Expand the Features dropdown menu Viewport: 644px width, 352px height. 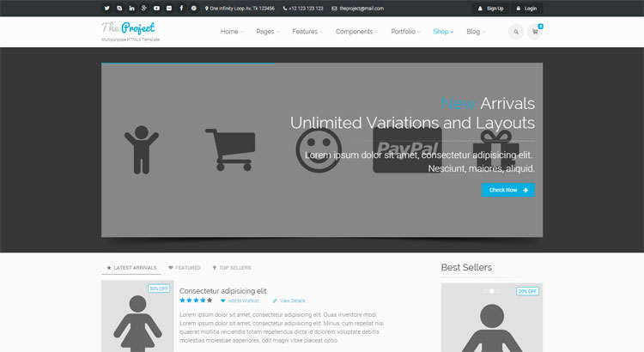coord(307,32)
